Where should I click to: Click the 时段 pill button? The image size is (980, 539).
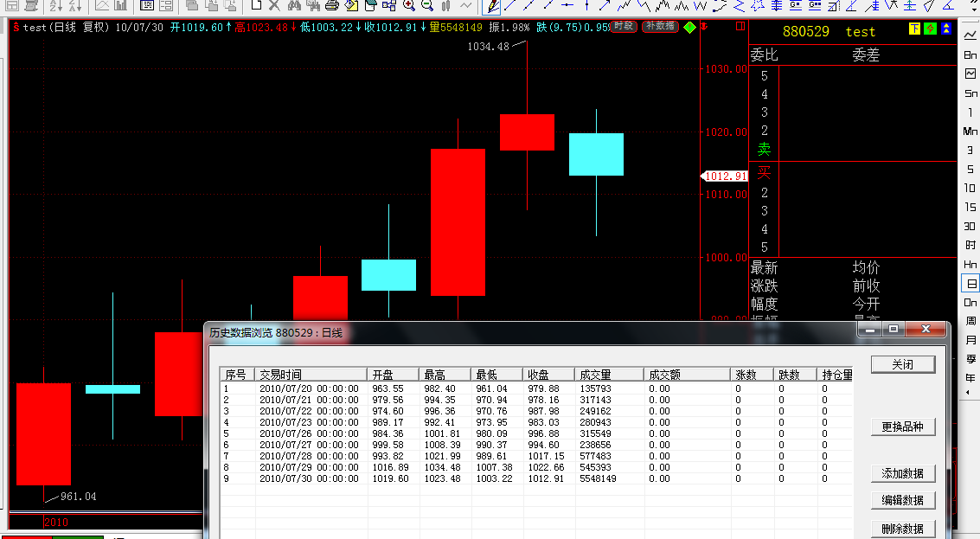pyautogui.click(x=623, y=26)
